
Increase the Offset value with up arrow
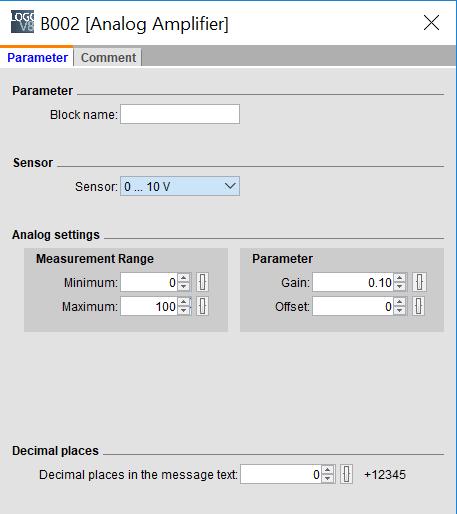click(x=400, y=302)
